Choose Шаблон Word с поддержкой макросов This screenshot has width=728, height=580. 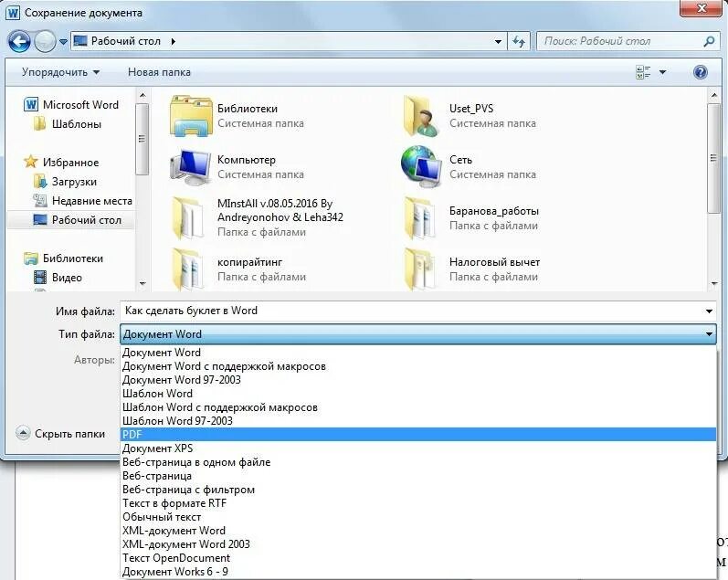pos(417,407)
